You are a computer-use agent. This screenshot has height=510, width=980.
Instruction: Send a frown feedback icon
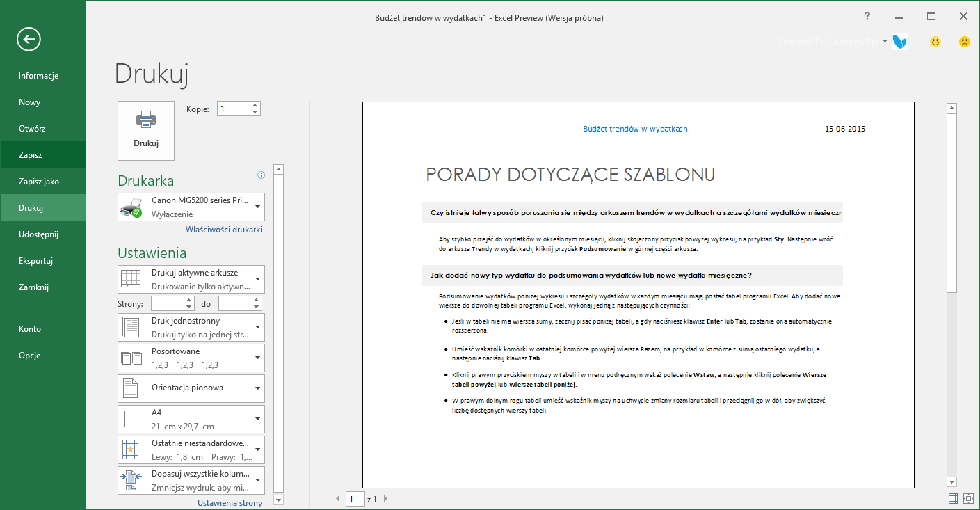[x=965, y=42]
